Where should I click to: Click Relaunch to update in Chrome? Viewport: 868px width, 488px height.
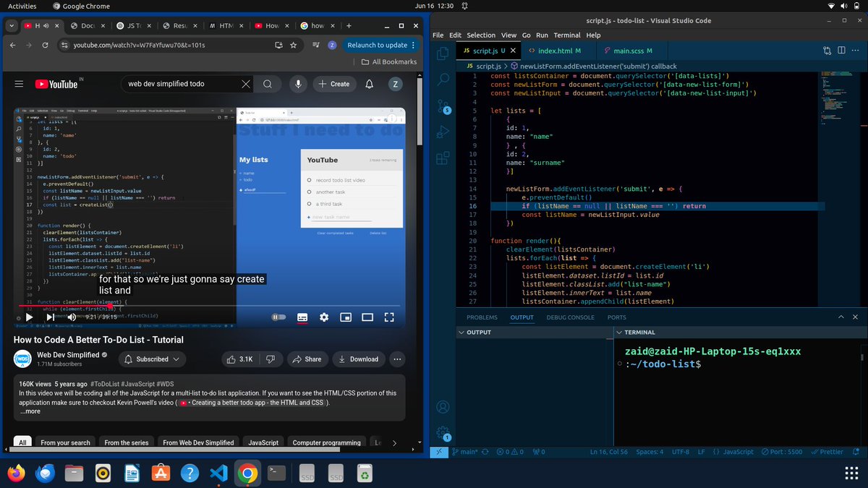pos(377,45)
